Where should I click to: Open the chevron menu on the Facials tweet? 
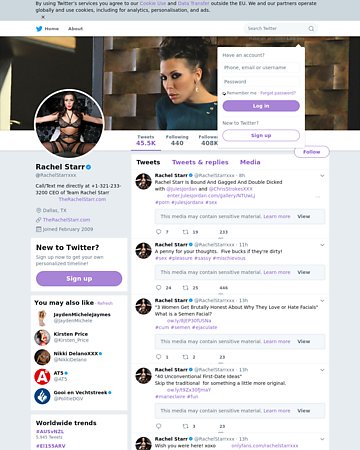tap(322, 301)
